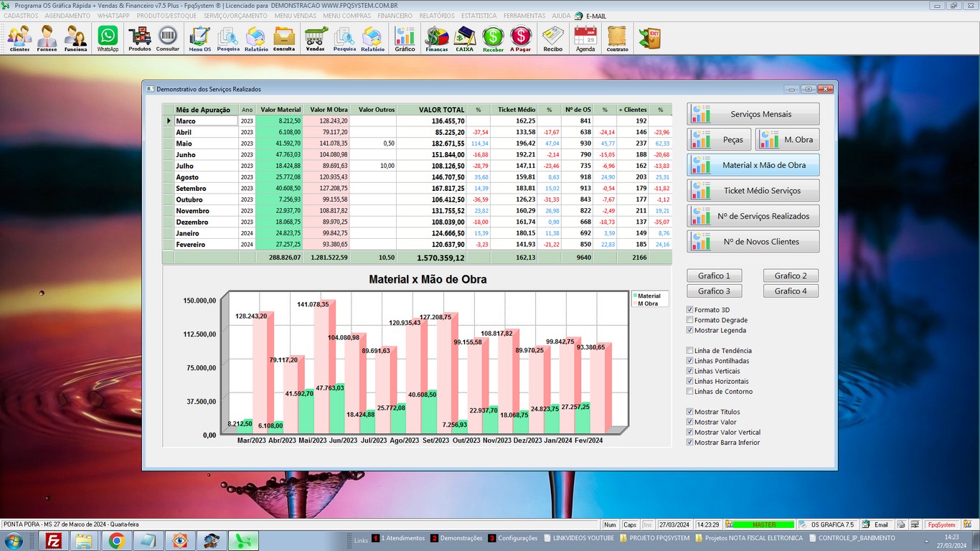The image size is (980, 551).
Task: Select the Grafico 3 button
Action: click(715, 291)
